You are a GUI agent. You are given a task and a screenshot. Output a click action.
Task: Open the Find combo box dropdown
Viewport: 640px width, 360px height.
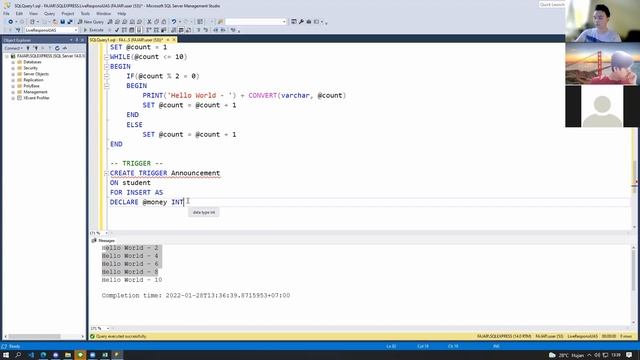(284, 22)
